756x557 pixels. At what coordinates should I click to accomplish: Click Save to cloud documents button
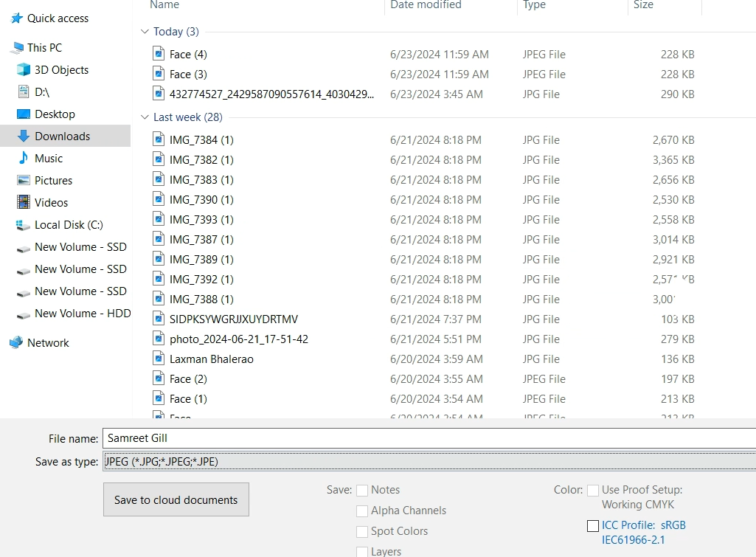pos(176,499)
